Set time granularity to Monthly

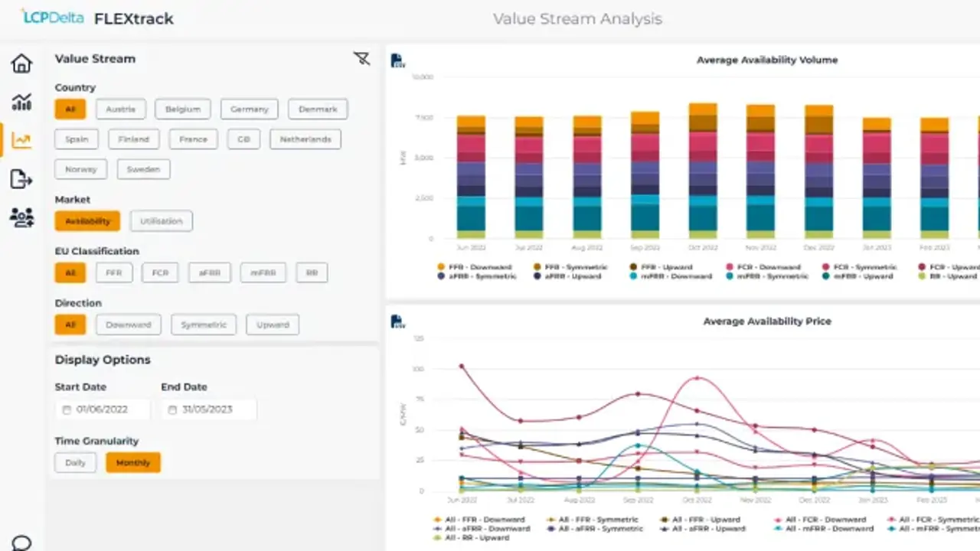point(133,462)
